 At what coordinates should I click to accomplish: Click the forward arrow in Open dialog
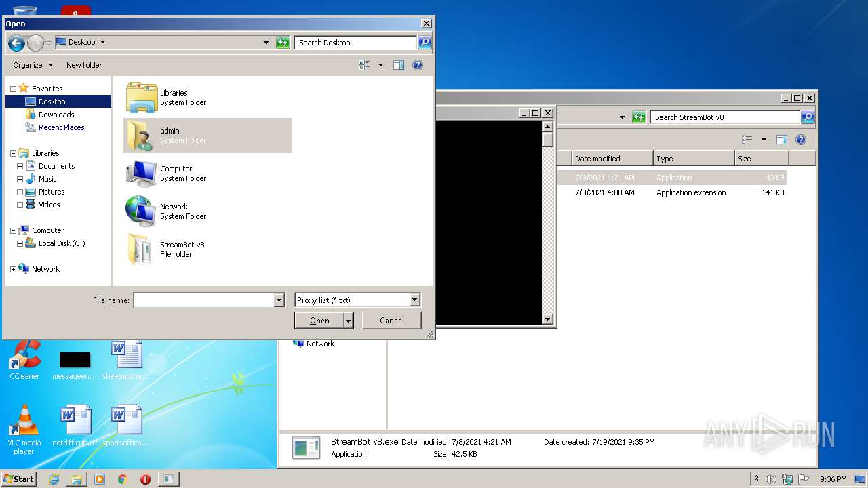(x=35, y=43)
